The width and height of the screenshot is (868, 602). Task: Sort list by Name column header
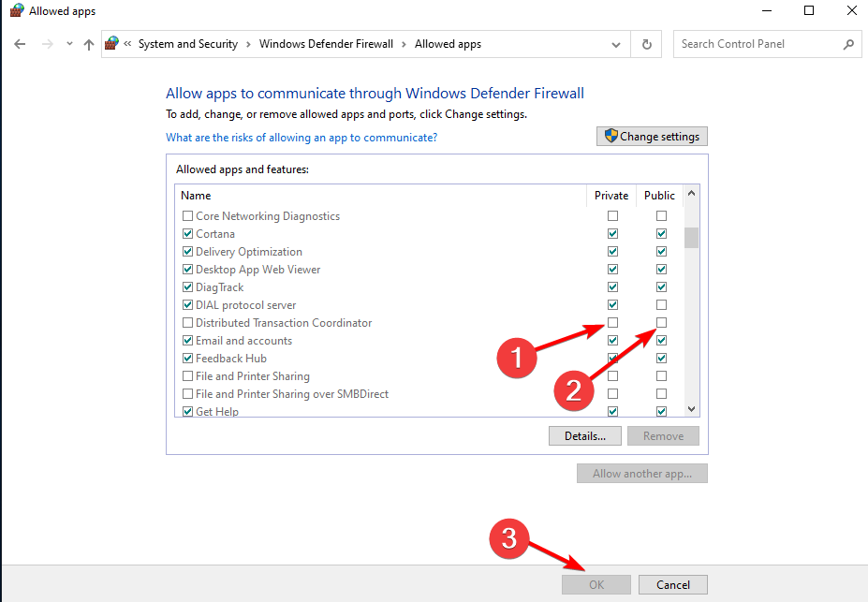point(196,196)
